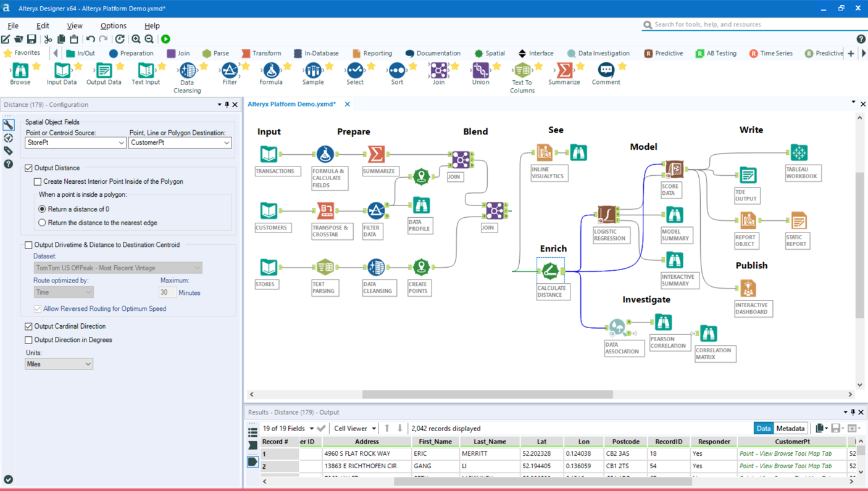868x491 pixels.
Task: Select the Logistic Regression tool node
Action: [x=607, y=215]
